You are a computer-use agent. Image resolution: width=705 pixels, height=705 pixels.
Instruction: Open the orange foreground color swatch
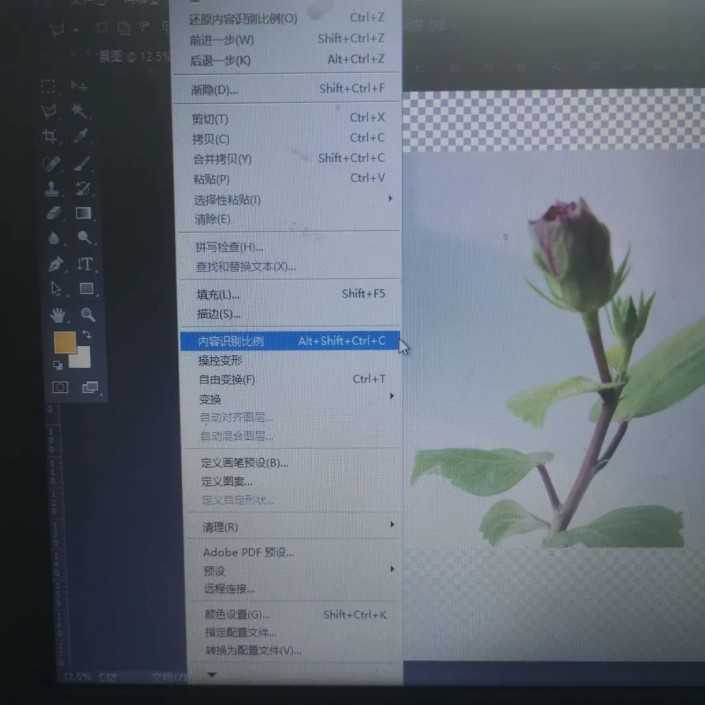65,343
